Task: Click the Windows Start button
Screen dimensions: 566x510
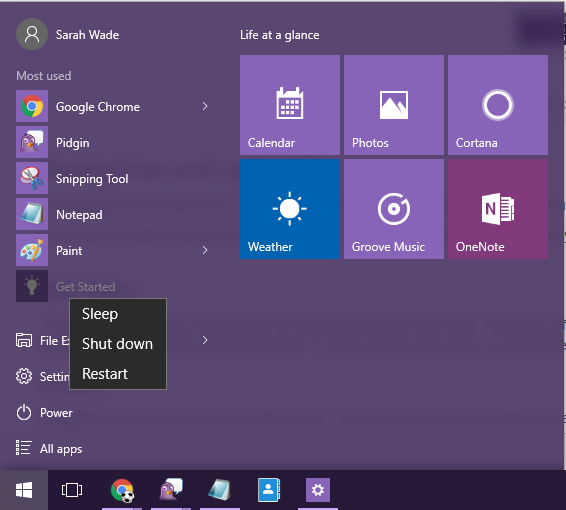Action: point(24,490)
